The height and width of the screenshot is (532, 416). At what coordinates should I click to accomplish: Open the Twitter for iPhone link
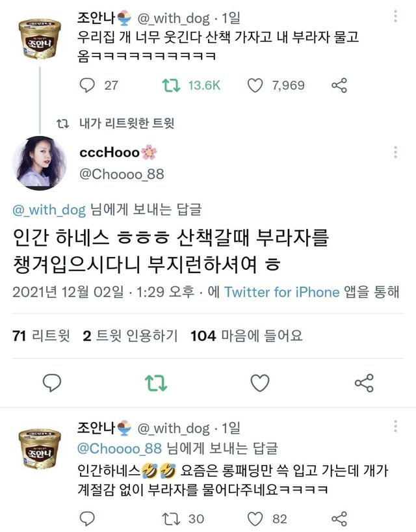[268, 293]
